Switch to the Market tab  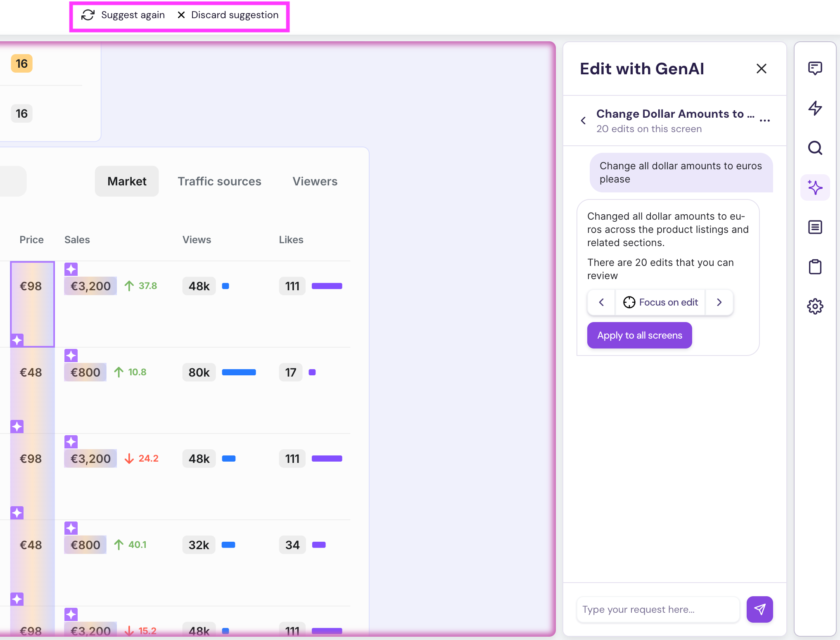pyautogui.click(x=127, y=181)
